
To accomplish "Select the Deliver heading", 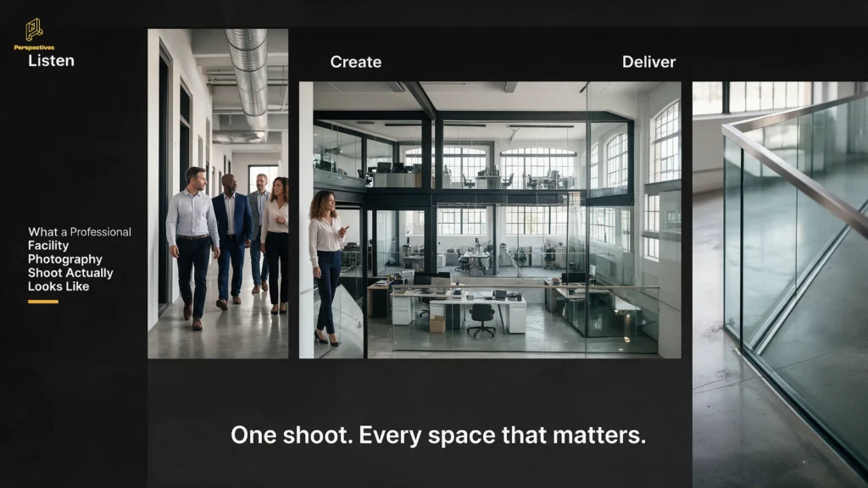I will click(648, 62).
